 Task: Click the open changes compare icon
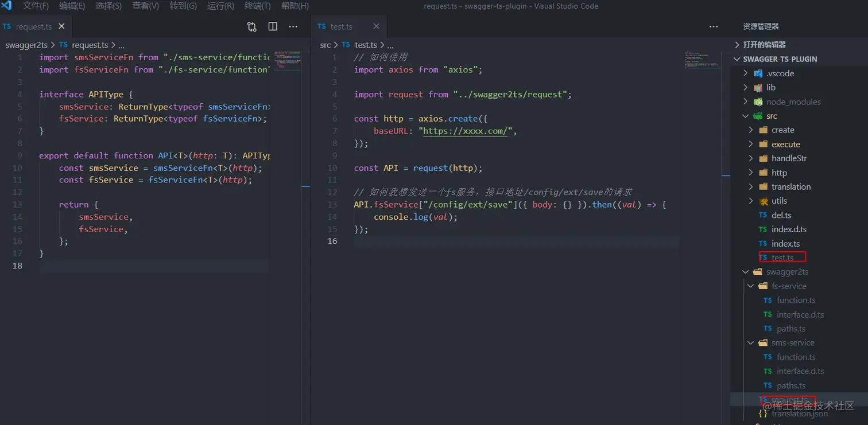(252, 26)
